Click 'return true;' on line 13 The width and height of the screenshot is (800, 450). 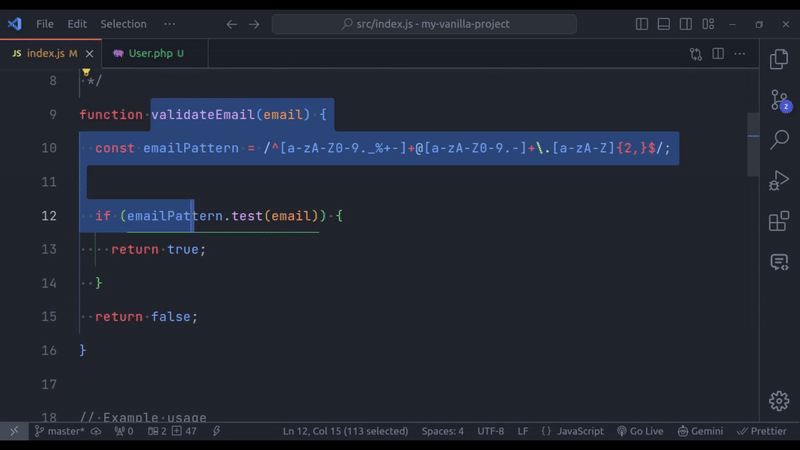click(x=158, y=249)
